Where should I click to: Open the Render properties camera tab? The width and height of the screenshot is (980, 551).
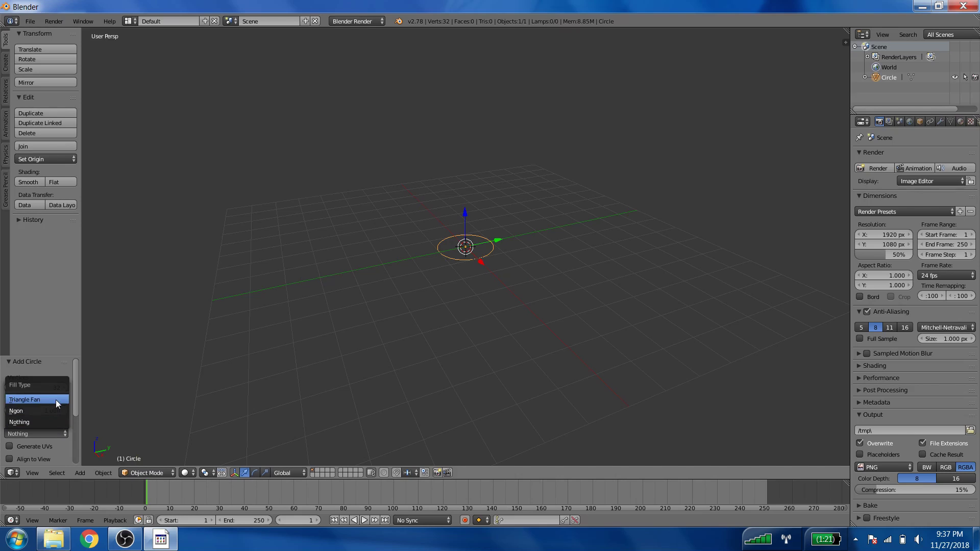point(879,121)
